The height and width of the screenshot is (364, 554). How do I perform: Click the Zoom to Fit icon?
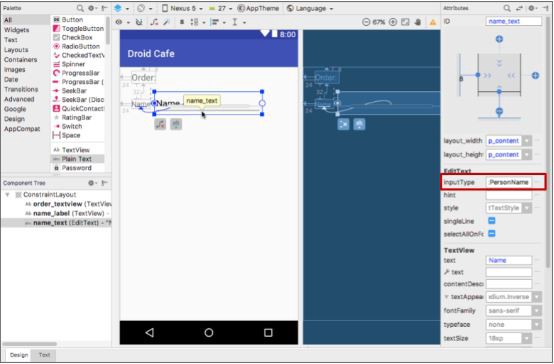pyautogui.click(x=405, y=22)
